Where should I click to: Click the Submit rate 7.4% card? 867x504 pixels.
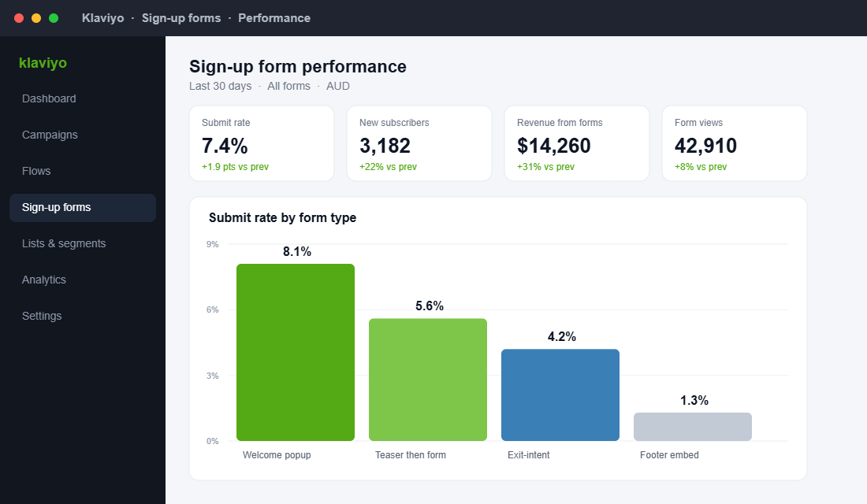point(262,143)
